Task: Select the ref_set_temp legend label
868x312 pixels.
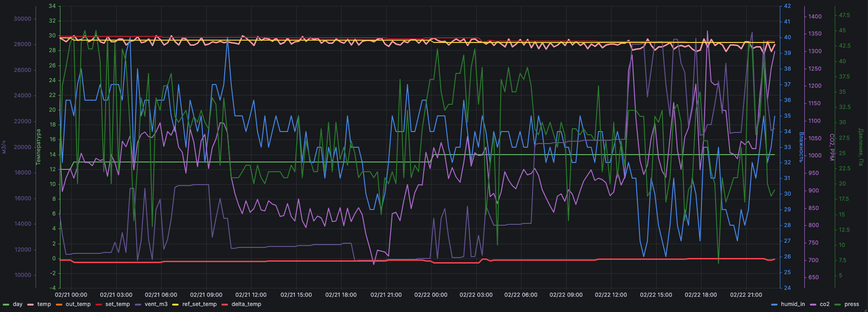Action: point(199,305)
